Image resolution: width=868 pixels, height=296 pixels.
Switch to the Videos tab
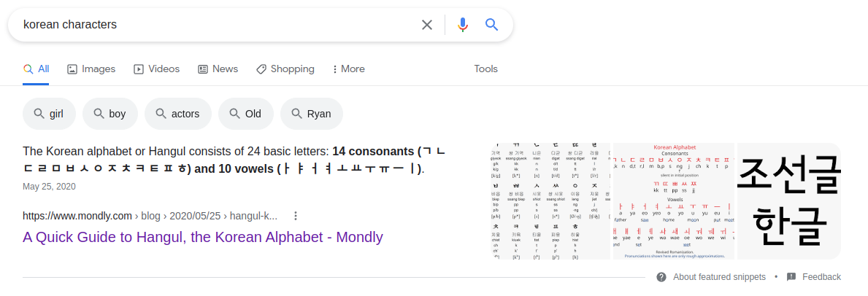(x=156, y=69)
